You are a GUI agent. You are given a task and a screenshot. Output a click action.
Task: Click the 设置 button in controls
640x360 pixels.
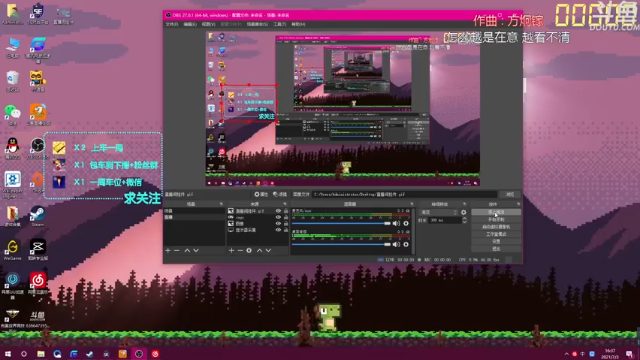pyautogui.click(x=496, y=241)
